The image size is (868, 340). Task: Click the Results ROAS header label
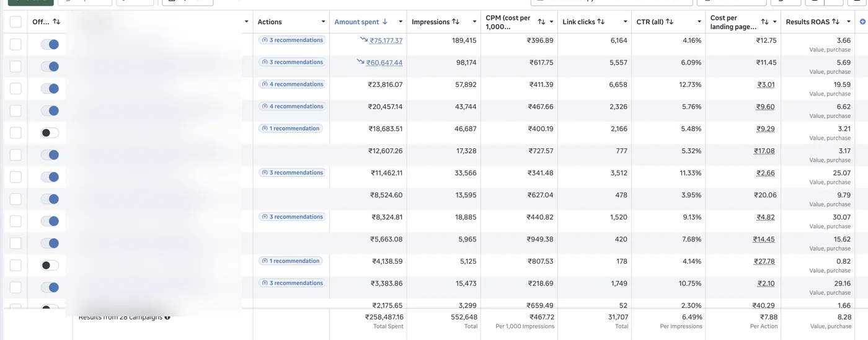808,22
